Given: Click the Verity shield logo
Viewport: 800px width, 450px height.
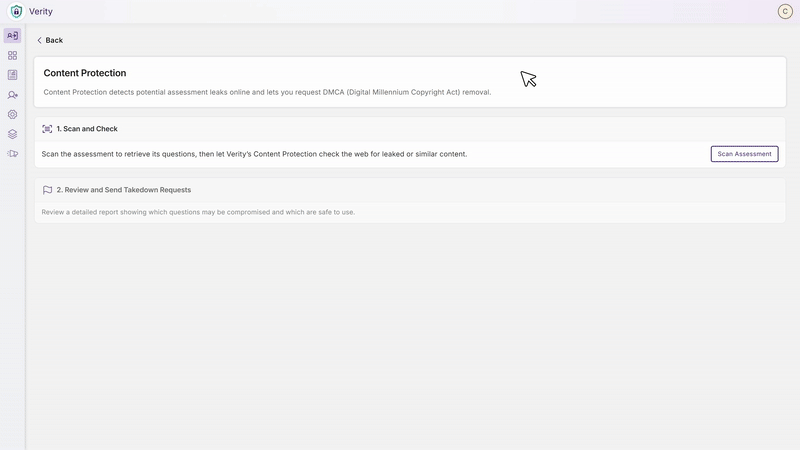Looking at the screenshot, I should coord(16,11).
